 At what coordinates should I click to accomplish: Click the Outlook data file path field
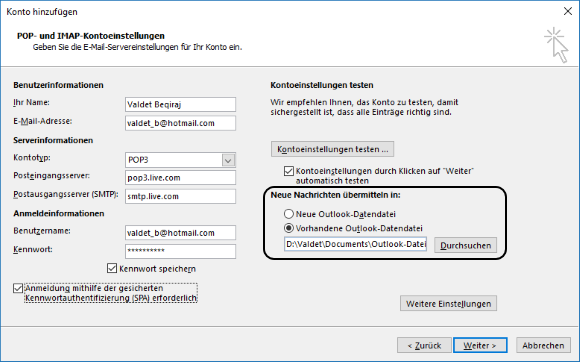[355, 244]
